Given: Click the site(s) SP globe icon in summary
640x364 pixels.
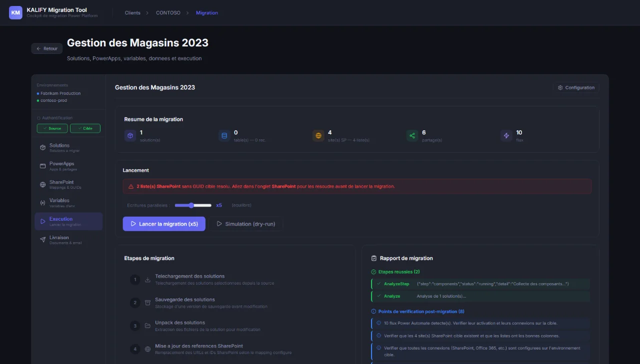Looking at the screenshot, I should pyautogui.click(x=318, y=135).
